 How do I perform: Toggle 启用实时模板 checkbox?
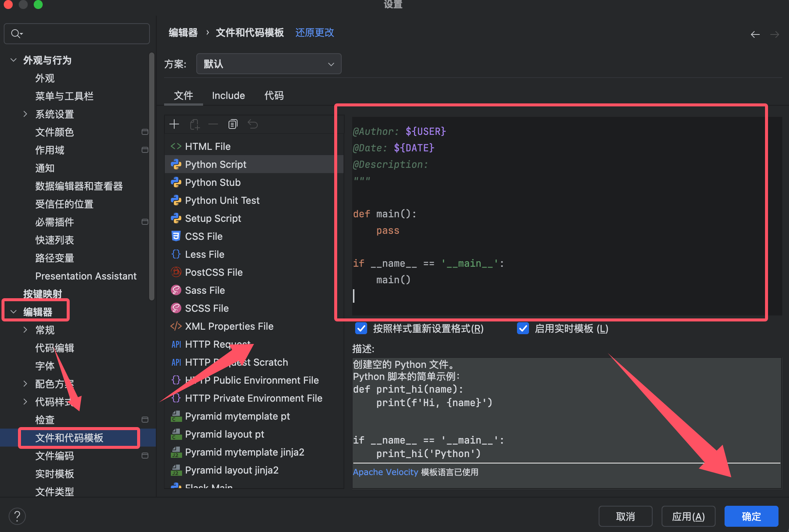click(523, 329)
